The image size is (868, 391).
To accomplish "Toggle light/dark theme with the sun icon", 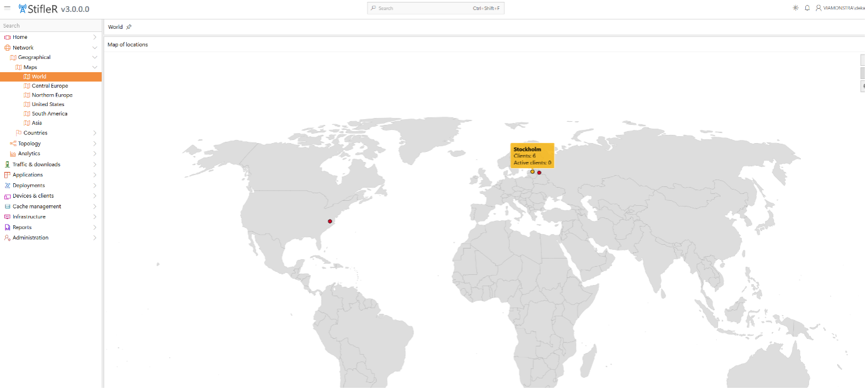I will coord(795,8).
